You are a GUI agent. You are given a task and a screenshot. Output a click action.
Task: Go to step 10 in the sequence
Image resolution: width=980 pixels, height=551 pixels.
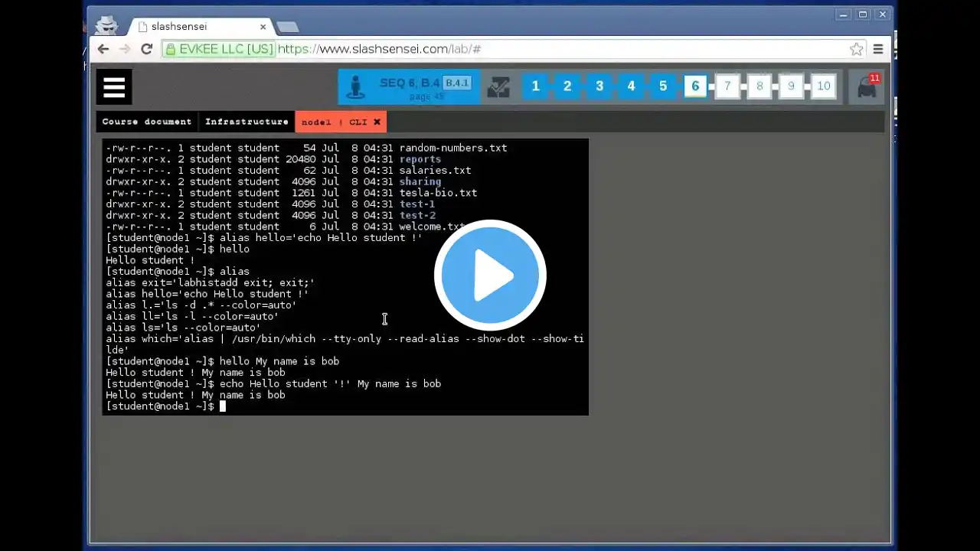click(x=824, y=86)
